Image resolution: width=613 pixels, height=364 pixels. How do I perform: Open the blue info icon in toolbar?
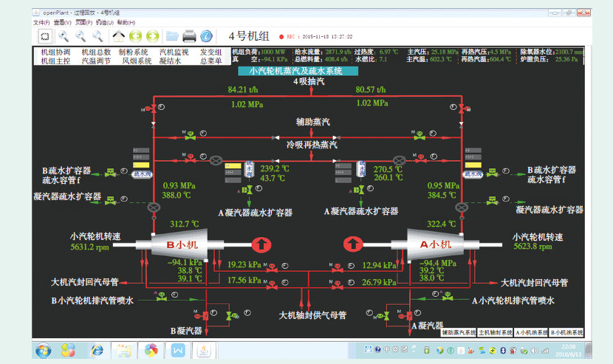coord(207,35)
